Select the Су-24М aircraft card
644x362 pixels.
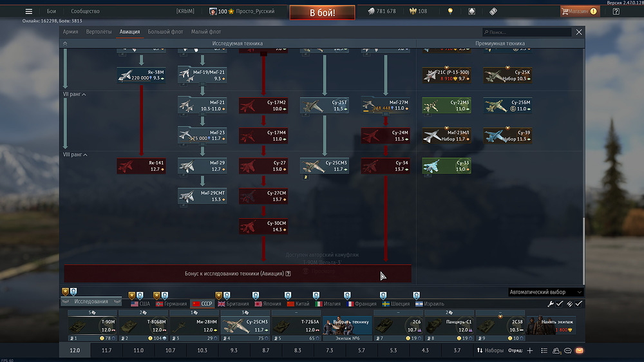[x=385, y=136]
